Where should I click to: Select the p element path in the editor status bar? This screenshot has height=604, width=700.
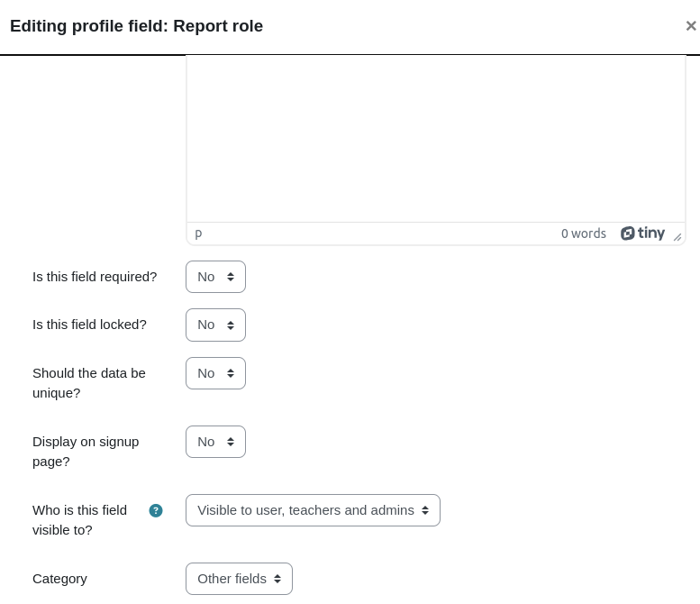click(199, 233)
